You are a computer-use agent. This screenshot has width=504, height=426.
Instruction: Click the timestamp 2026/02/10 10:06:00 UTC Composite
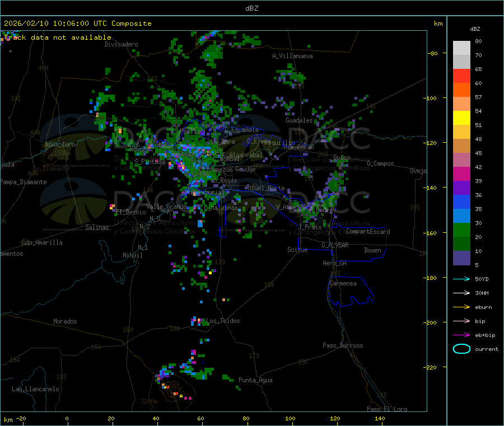(77, 24)
